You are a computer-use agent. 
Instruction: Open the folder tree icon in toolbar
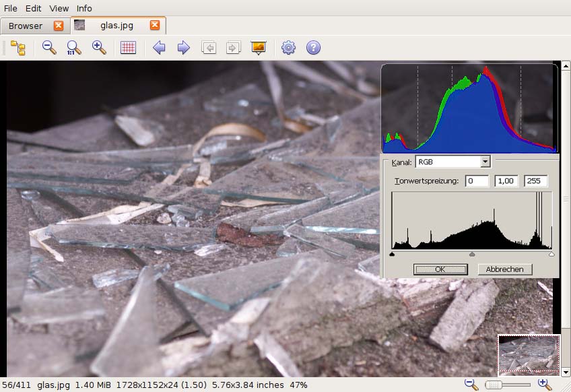pos(18,48)
